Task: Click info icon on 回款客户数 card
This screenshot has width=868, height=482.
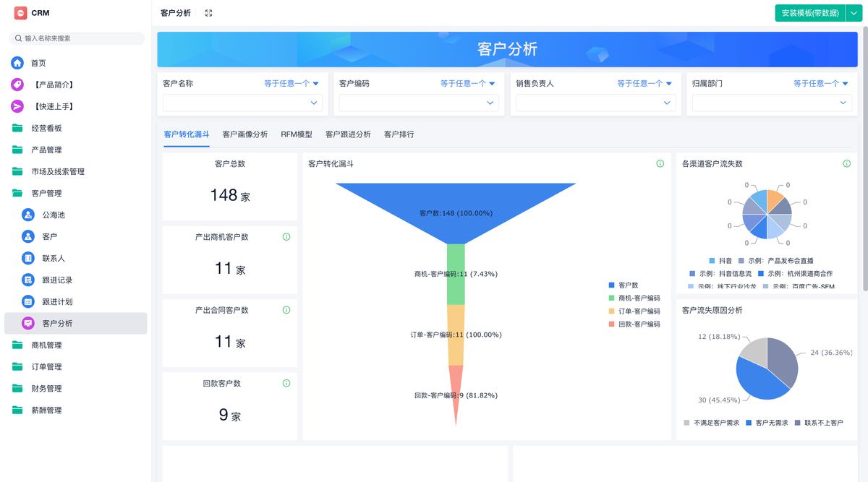Action: coord(286,383)
